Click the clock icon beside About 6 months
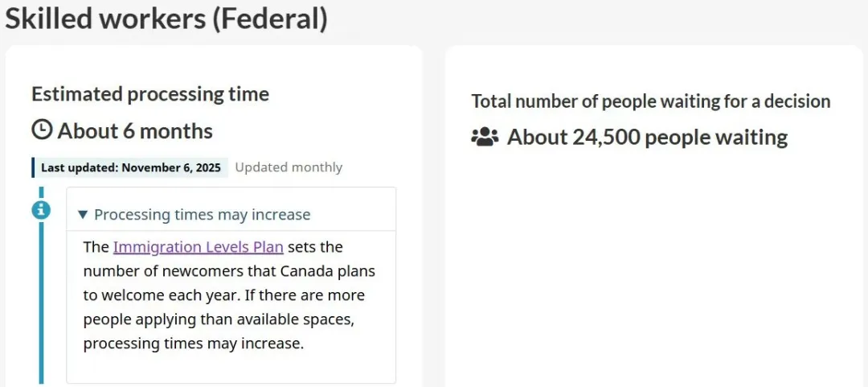The image size is (868, 387). click(42, 130)
